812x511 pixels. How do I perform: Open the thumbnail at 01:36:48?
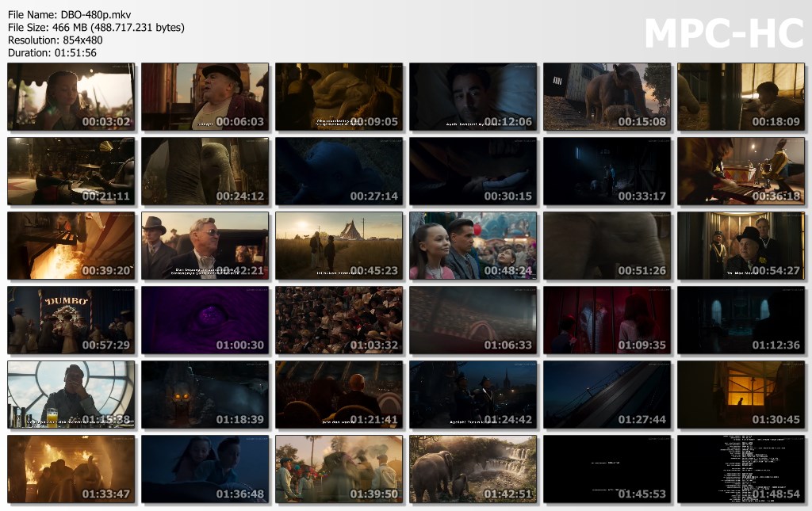pyautogui.click(x=205, y=469)
